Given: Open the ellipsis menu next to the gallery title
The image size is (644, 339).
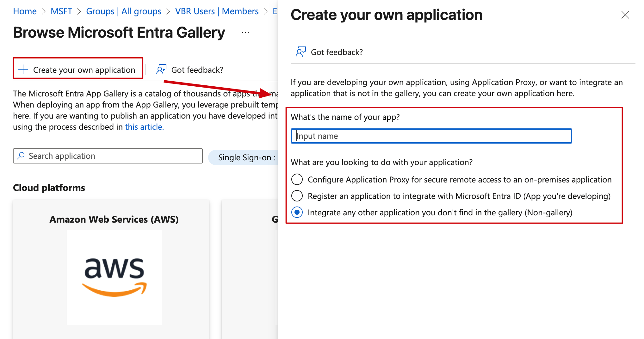Looking at the screenshot, I should pyautogui.click(x=245, y=33).
